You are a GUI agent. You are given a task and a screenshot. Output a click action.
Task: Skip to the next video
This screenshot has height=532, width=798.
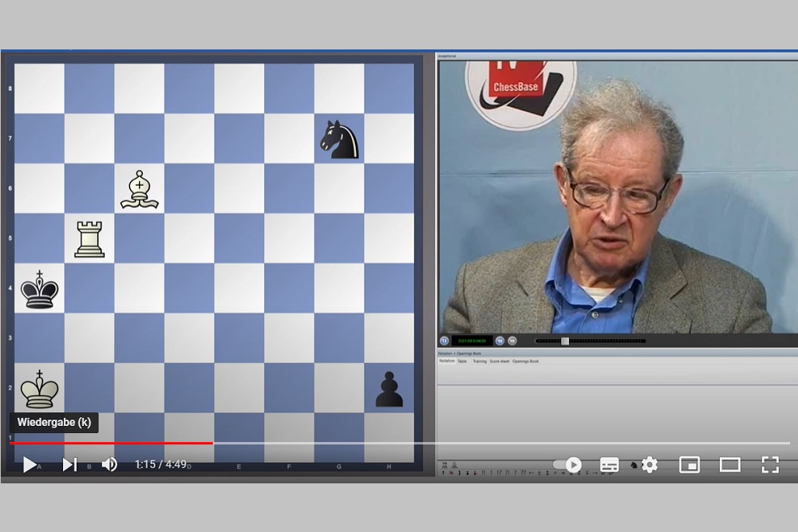[x=69, y=464]
